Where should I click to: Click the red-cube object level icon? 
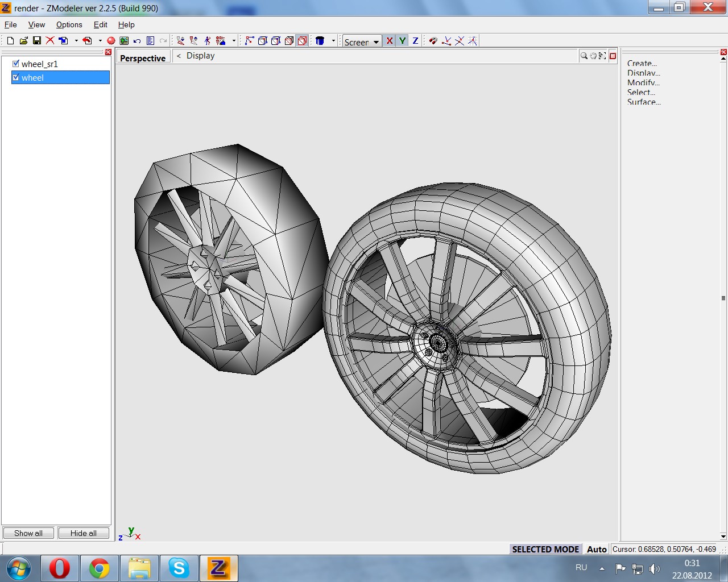coord(302,40)
